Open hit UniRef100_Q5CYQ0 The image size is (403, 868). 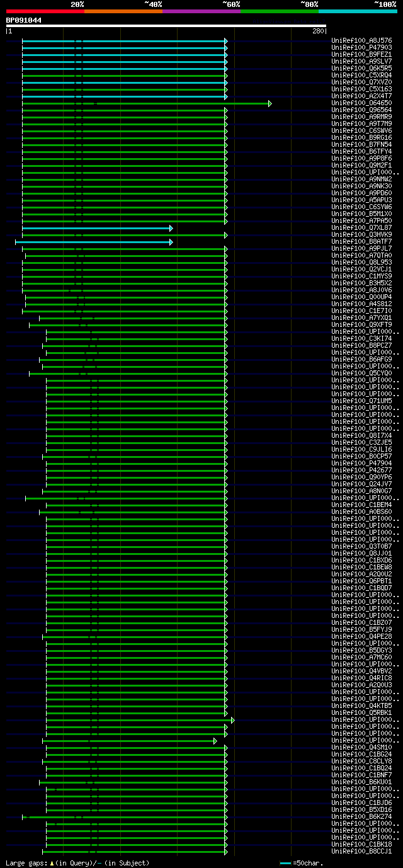click(361, 374)
